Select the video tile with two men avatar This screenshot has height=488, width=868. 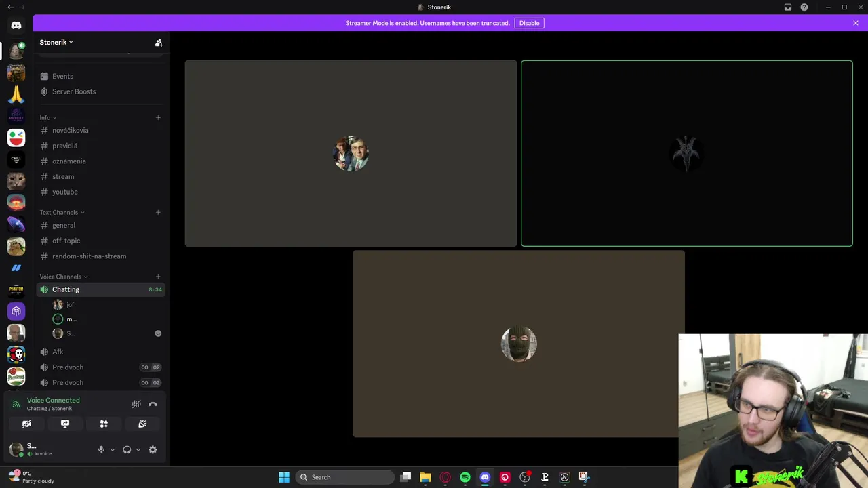point(351,153)
